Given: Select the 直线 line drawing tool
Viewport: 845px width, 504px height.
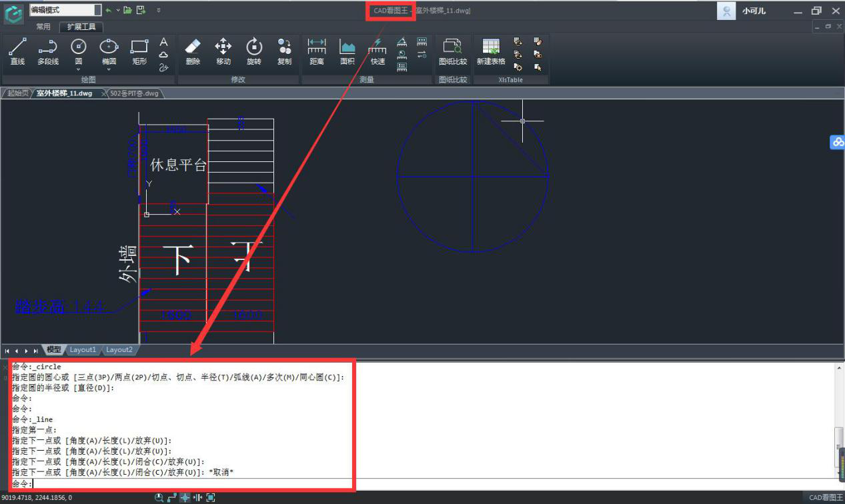Looking at the screenshot, I should [x=17, y=51].
